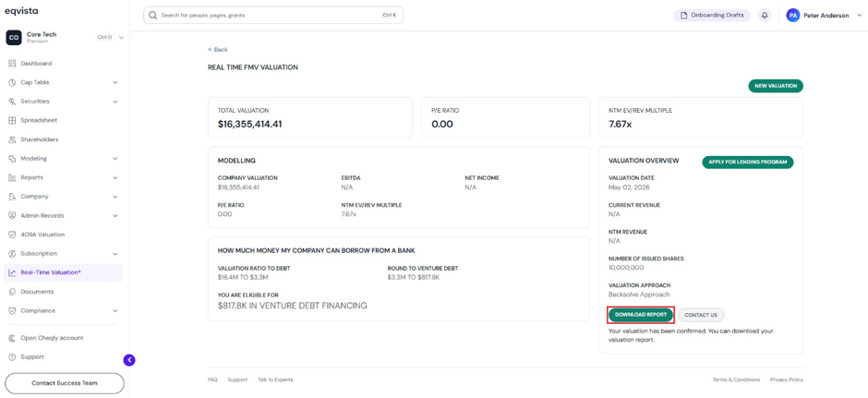Click $817.8K in Venture Debt Financing text
Image resolution: width=868 pixels, height=398 pixels.
tap(293, 306)
